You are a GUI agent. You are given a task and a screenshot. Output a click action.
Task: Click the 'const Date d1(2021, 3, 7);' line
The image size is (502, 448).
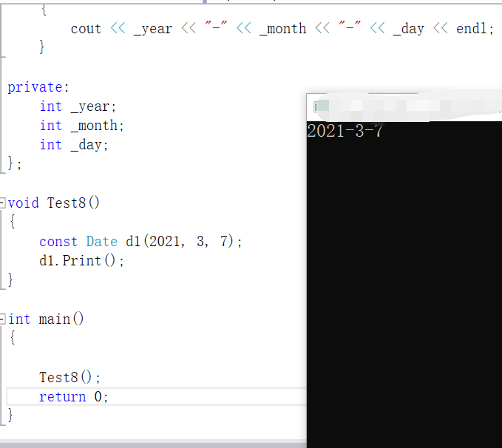pyautogui.click(x=140, y=241)
